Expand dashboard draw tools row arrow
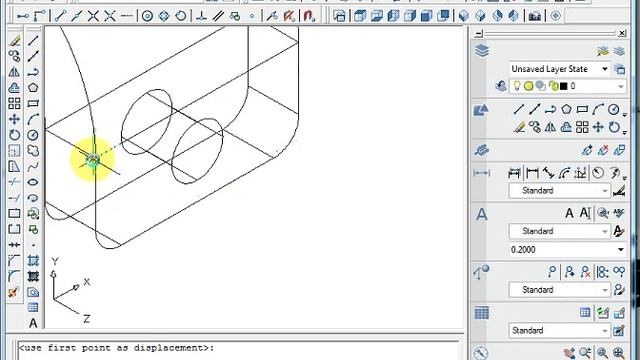The image size is (640, 360). [x=624, y=115]
